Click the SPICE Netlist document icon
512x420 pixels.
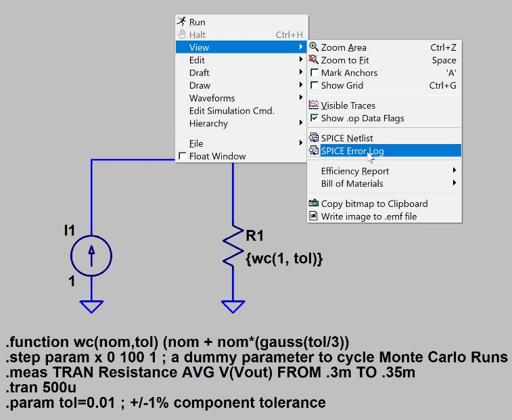pyautogui.click(x=314, y=138)
